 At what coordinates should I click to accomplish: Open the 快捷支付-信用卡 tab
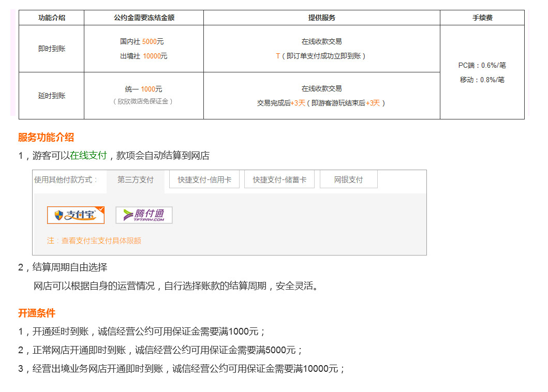tap(204, 180)
